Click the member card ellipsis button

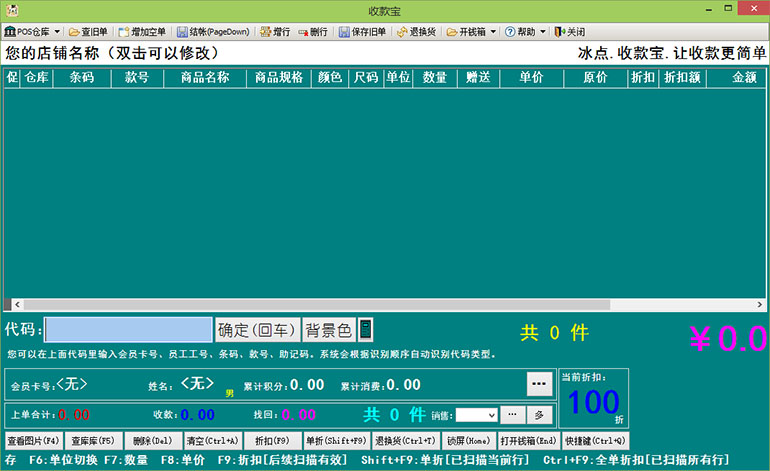[539, 384]
